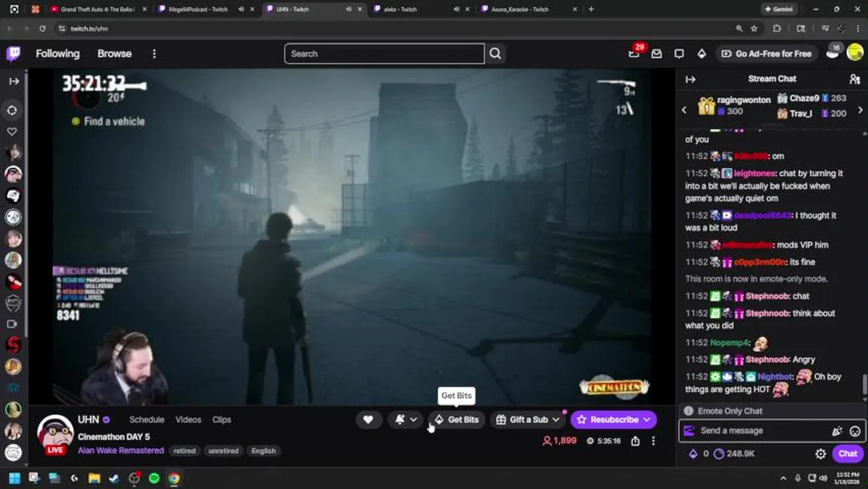
Task: Show previous gift leaderboard entries
Action: tap(684, 109)
